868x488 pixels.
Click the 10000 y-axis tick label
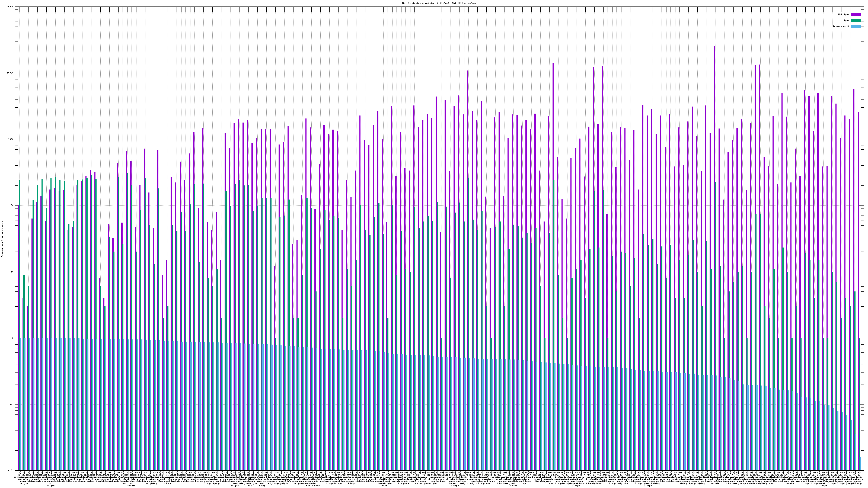point(11,73)
